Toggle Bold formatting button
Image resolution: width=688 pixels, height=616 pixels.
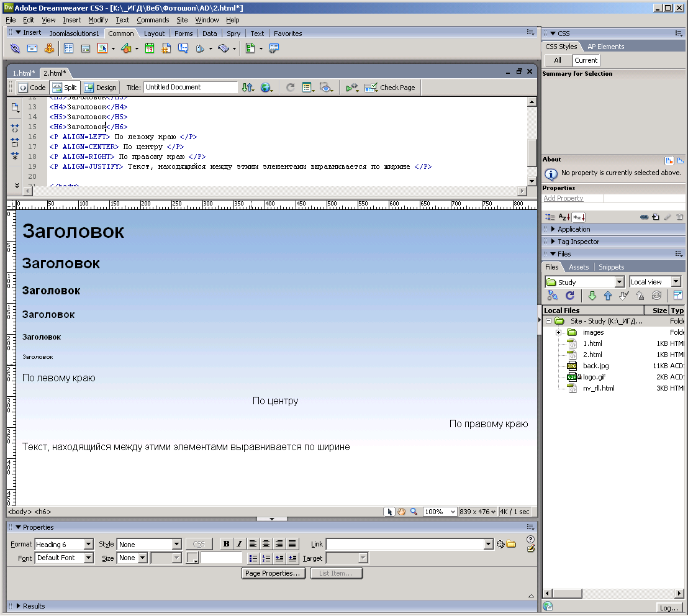pos(226,544)
